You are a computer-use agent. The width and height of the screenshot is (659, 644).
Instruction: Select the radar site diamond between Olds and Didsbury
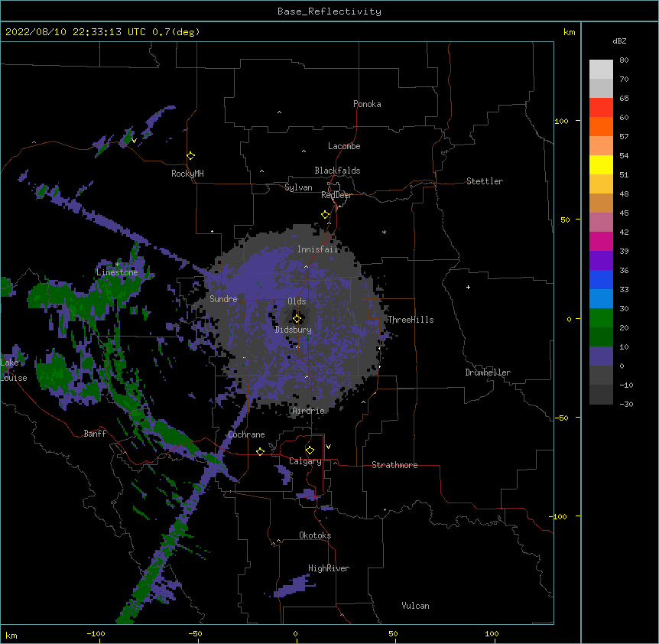click(x=297, y=319)
